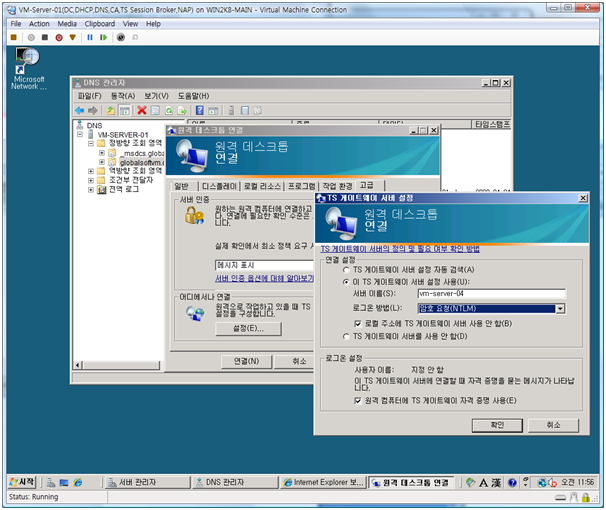Expand the _msdcs.global zone node
606x510 pixels.
(x=102, y=153)
